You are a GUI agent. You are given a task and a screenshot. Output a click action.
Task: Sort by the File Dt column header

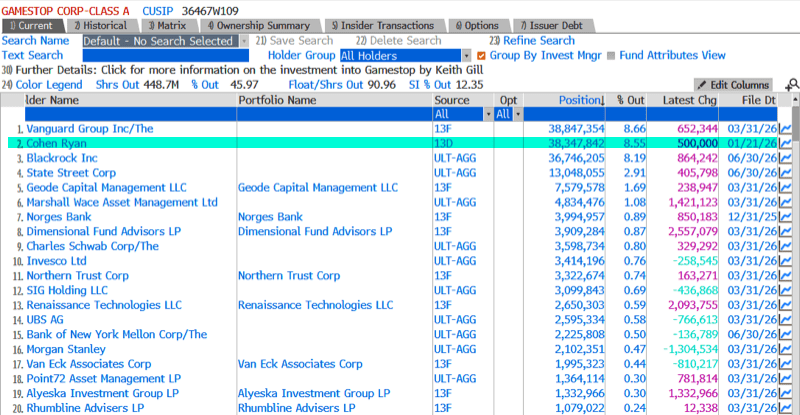[x=759, y=100]
